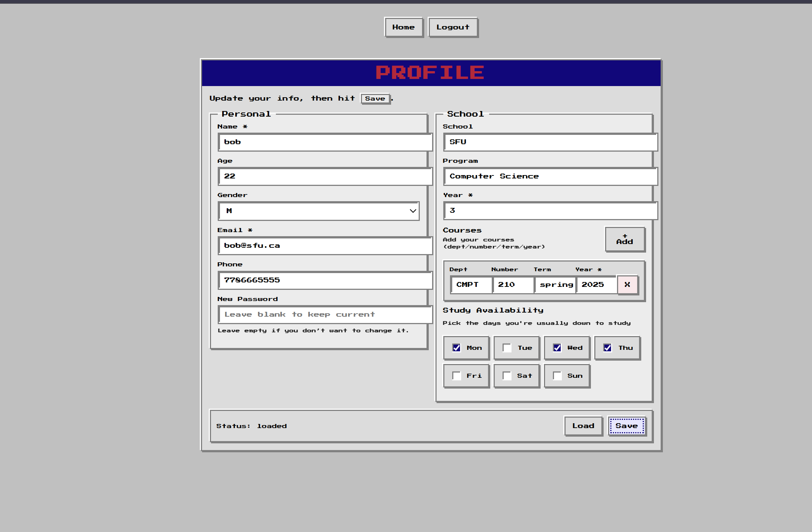Check the Fri availability box

point(457,376)
